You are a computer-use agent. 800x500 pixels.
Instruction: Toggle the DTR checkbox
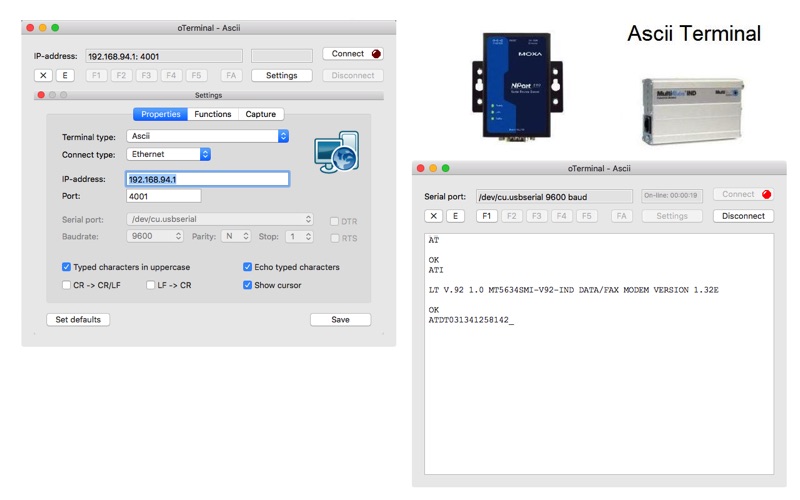coord(335,221)
